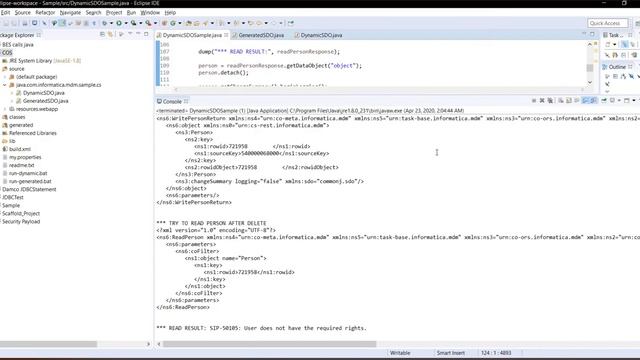
Task: Click the External Tools run icon
Action: click(148, 23)
